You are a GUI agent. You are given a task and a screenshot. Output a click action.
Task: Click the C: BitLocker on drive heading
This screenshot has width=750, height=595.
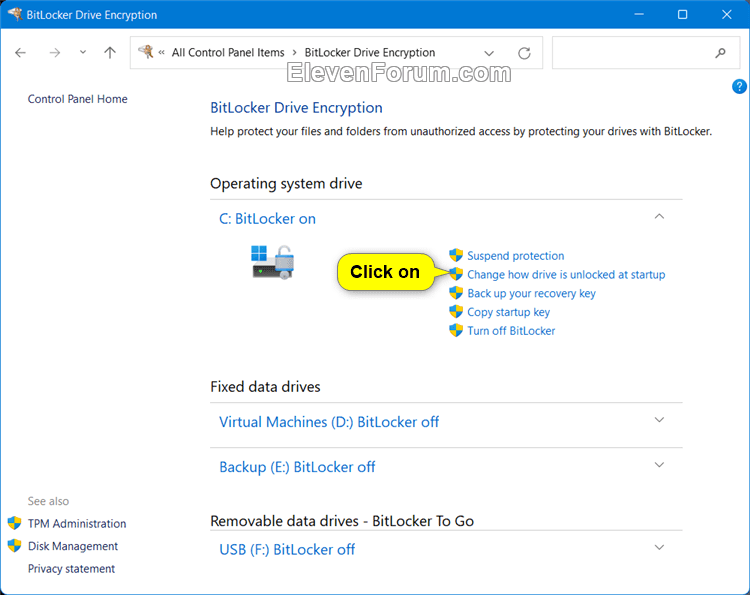click(267, 219)
